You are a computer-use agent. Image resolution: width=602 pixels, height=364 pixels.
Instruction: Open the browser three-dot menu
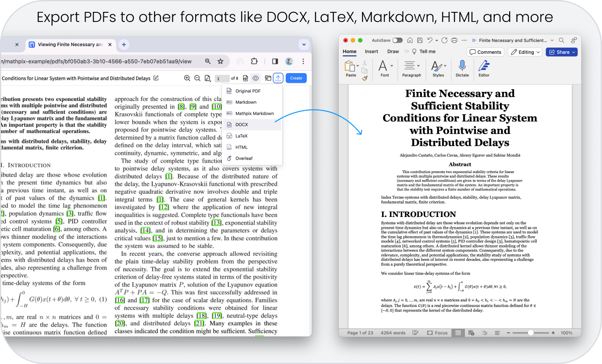coord(303,61)
